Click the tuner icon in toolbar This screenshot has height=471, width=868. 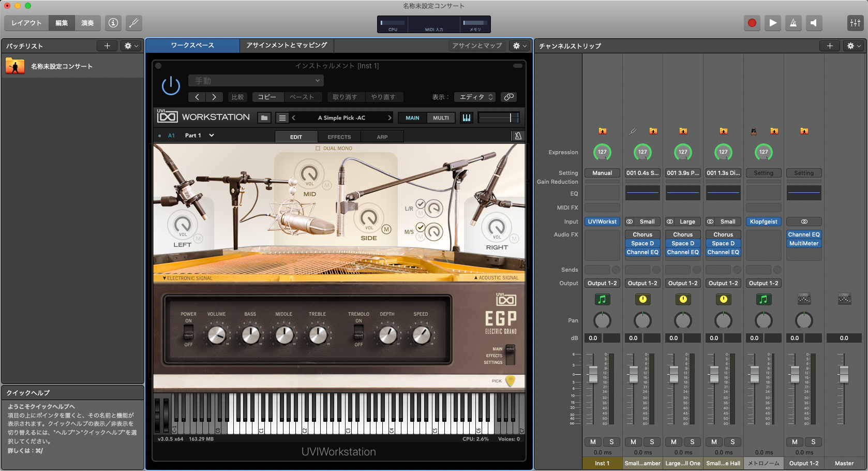coord(134,23)
